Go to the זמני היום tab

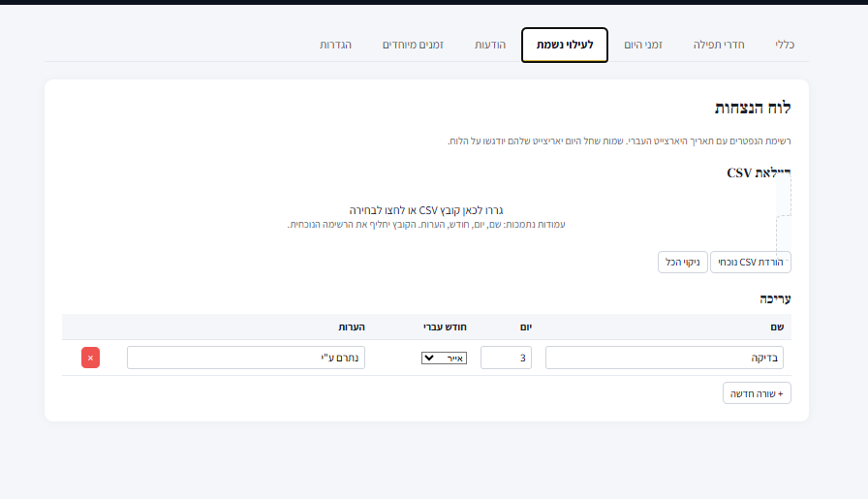click(x=643, y=46)
